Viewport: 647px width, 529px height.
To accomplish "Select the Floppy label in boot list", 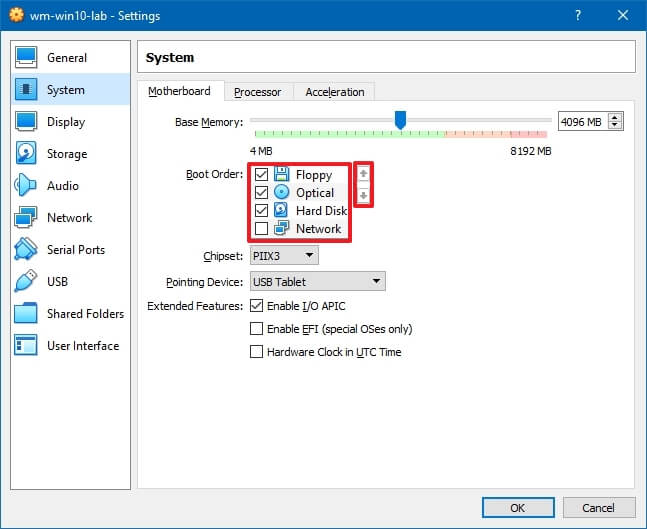I will coord(314,175).
